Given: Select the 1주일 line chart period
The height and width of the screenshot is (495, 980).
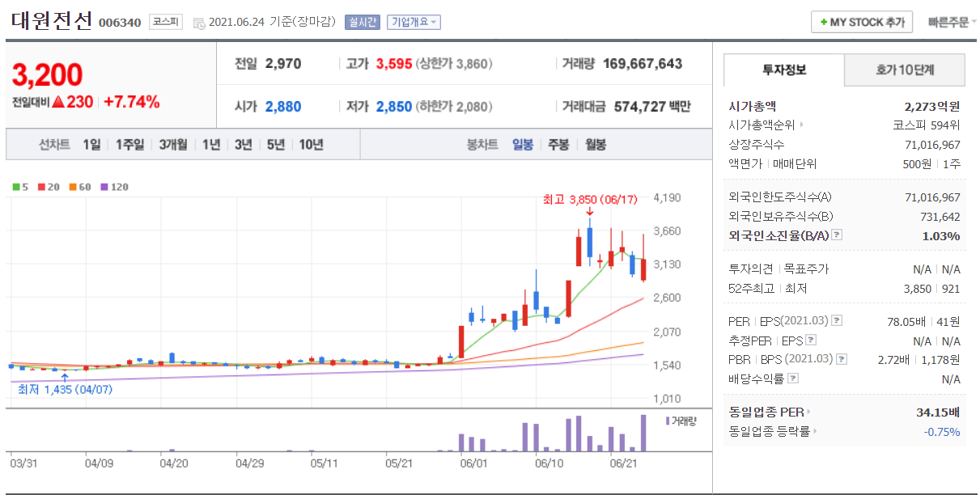Looking at the screenshot, I should click(129, 145).
